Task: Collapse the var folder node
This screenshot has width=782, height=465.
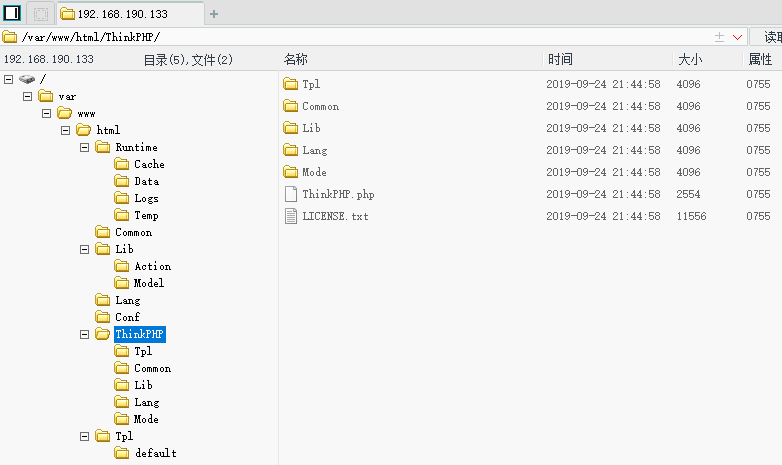Action: pyautogui.click(x=27, y=96)
